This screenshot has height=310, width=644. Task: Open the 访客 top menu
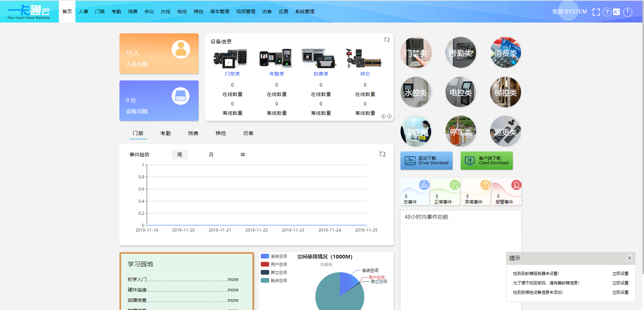(x=267, y=11)
